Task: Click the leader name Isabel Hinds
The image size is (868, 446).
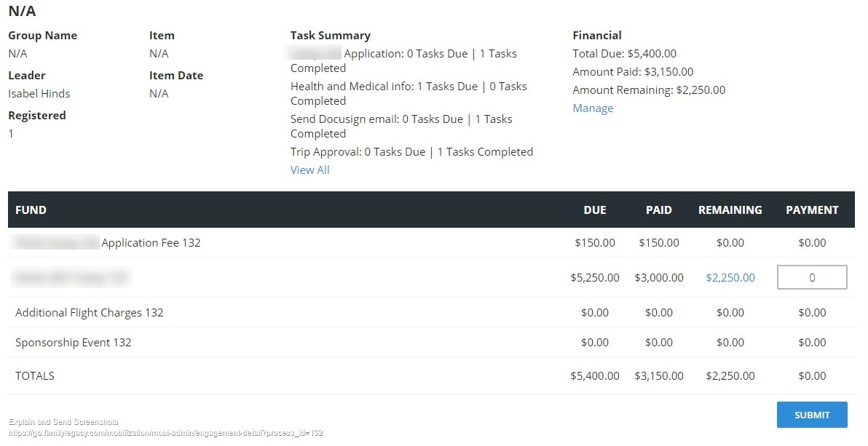Action: 39,94
